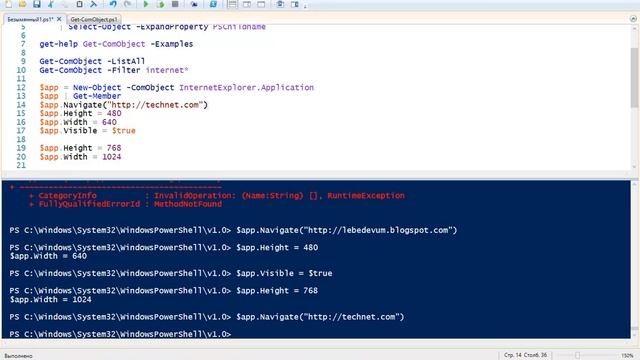Open toolbar overflow options arrow
The width and height of the screenshot is (640, 360).
click(305, 5)
